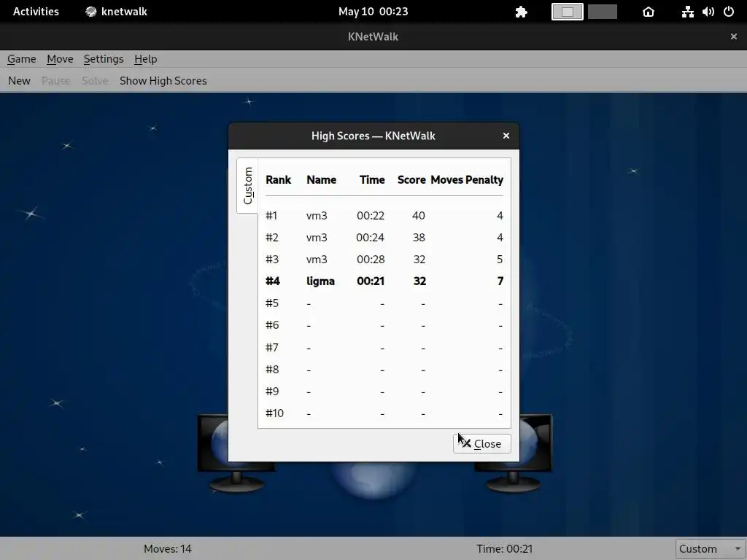
Task: Click the bold time 00:21 in rank #4
Action: point(371,281)
